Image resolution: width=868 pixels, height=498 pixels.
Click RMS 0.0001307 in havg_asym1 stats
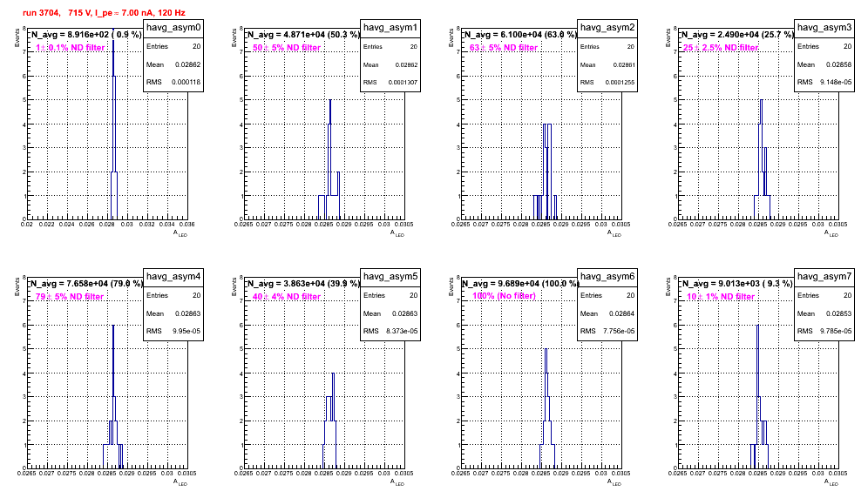pyautogui.click(x=390, y=82)
